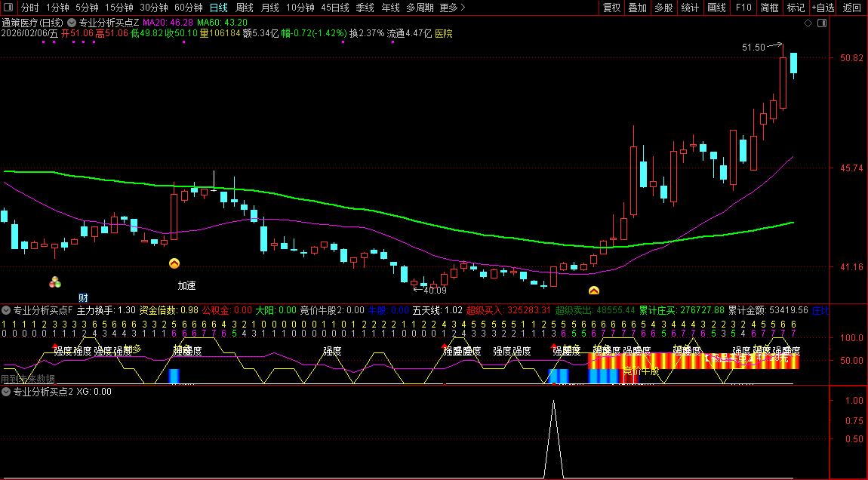Click the blue 财 financial marker icon

coord(83,297)
